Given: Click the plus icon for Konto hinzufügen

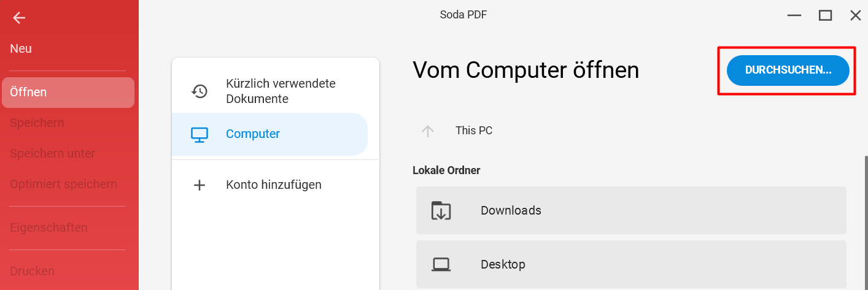Looking at the screenshot, I should coord(200,185).
